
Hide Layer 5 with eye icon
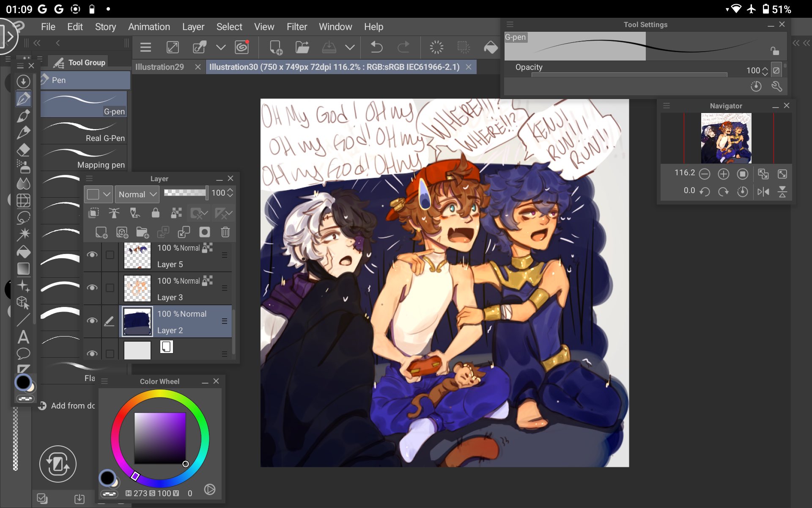click(x=92, y=254)
